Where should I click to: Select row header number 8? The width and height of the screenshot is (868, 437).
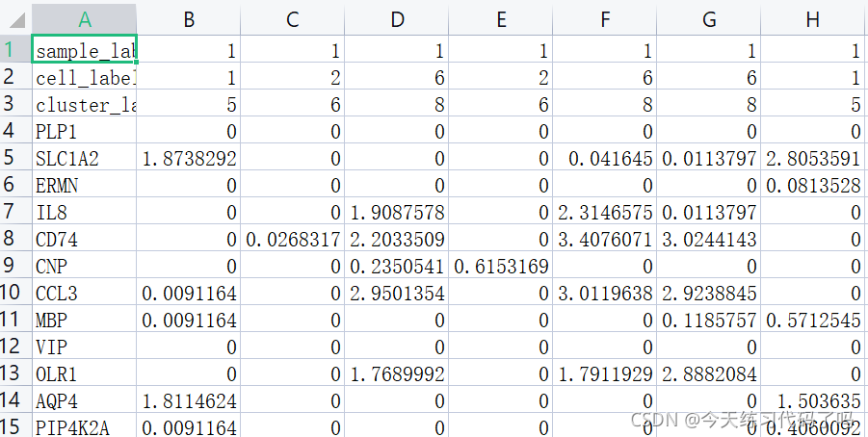coord(15,238)
